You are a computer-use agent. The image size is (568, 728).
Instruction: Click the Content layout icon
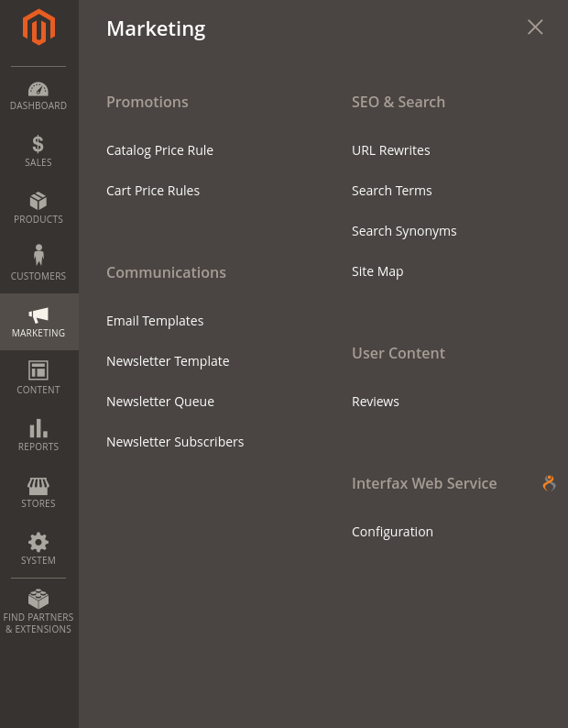click(x=38, y=370)
